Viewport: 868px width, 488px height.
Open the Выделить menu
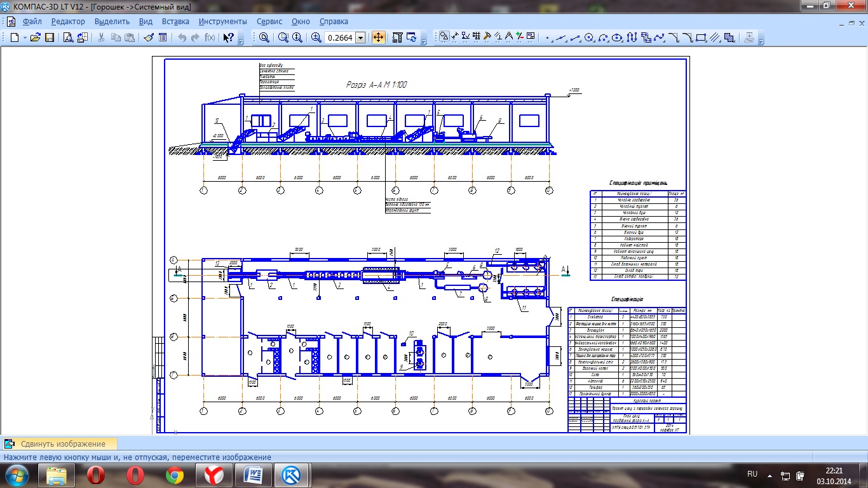tap(112, 21)
